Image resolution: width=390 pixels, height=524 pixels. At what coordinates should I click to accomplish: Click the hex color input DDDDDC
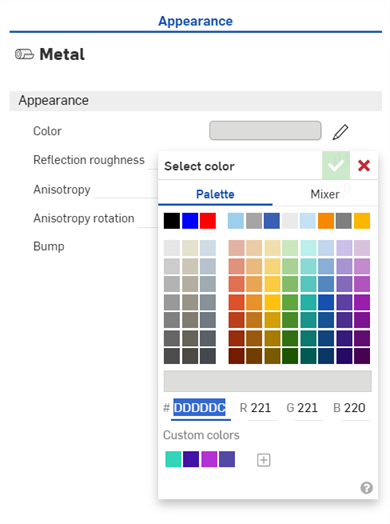click(201, 408)
